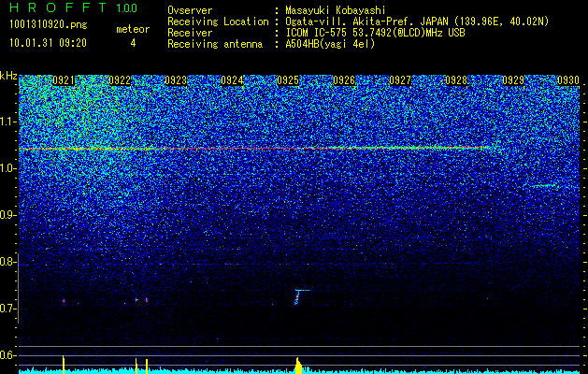Click the red meteor echo dot below 0921
This screenshot has width=588, height=374.
click(x=64, y=301)
